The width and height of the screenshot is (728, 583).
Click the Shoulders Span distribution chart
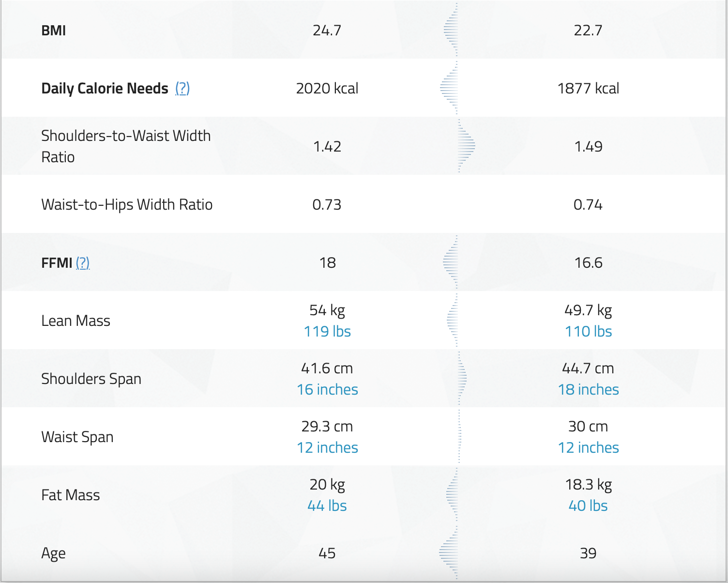[x=462, y=378]
